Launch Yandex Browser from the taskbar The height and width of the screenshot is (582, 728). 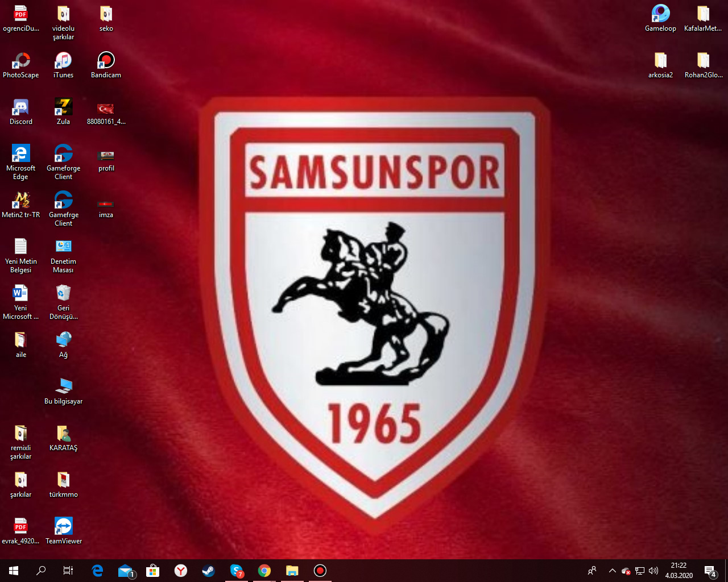pyautogui.click(x=181, y=571)
